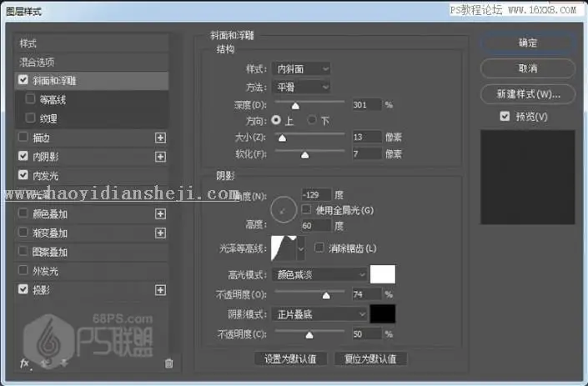Click the angle field -129
Viewport: 588px width, 386px height.
[x=316, y=194]
